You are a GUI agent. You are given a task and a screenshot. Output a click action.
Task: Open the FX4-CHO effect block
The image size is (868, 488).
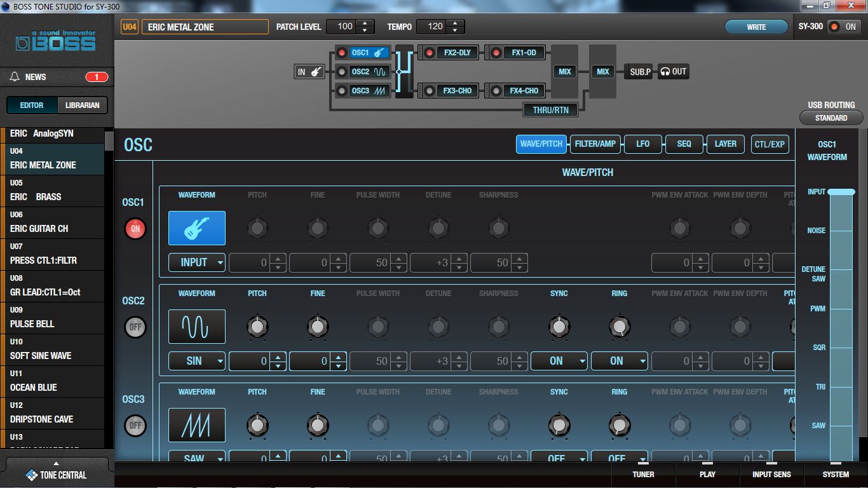(x=524, y=91)
